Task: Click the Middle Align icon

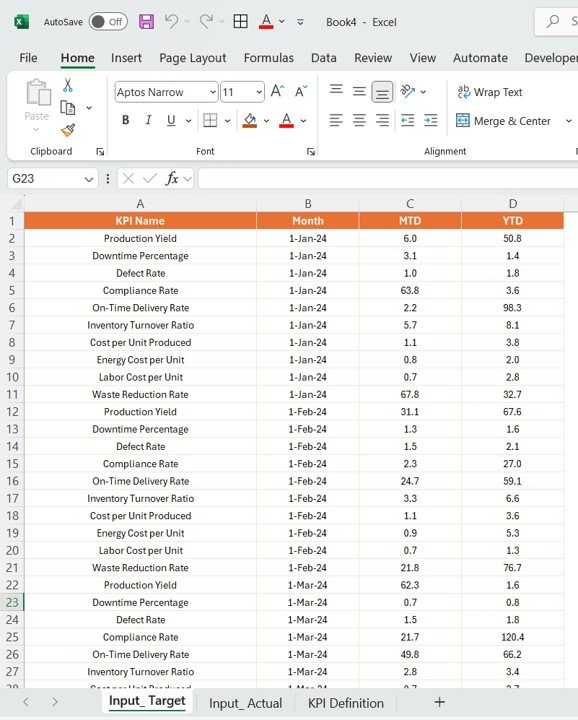Action: click(x=359, y=91)
